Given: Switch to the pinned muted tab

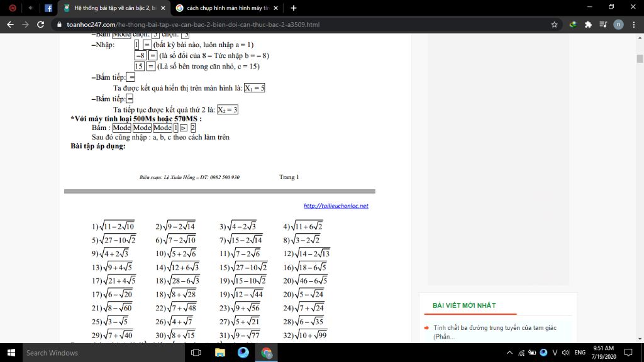Looking at the screenshot, I should tap(31, 8).
